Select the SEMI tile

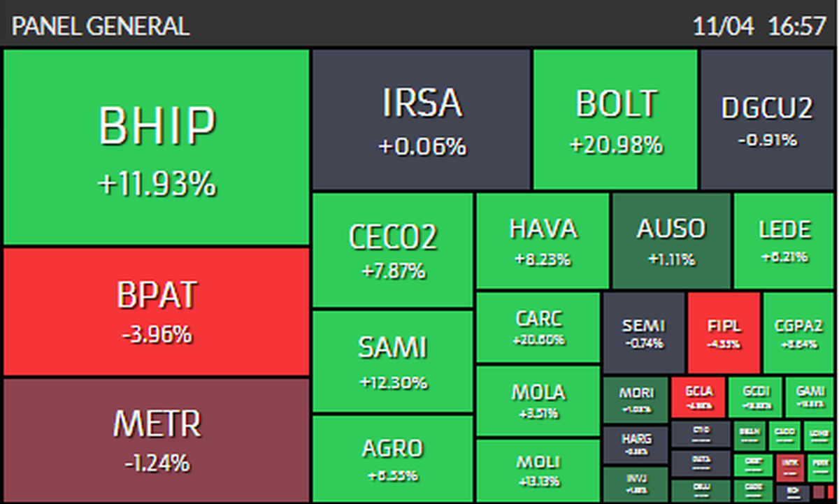[643, 332]
